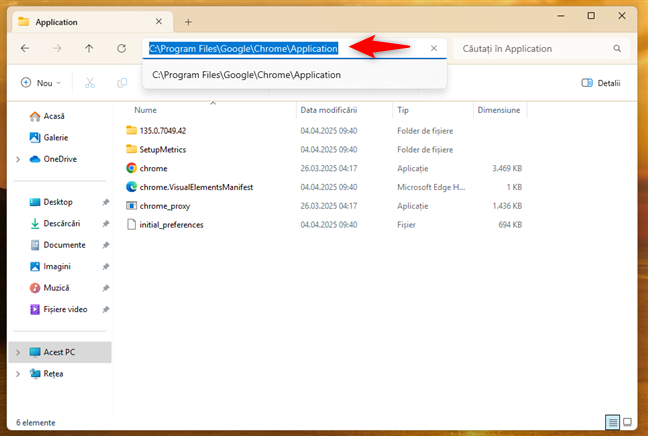Expand the Rețea tree node
The image size is (648, 436).
pos(18,374)
